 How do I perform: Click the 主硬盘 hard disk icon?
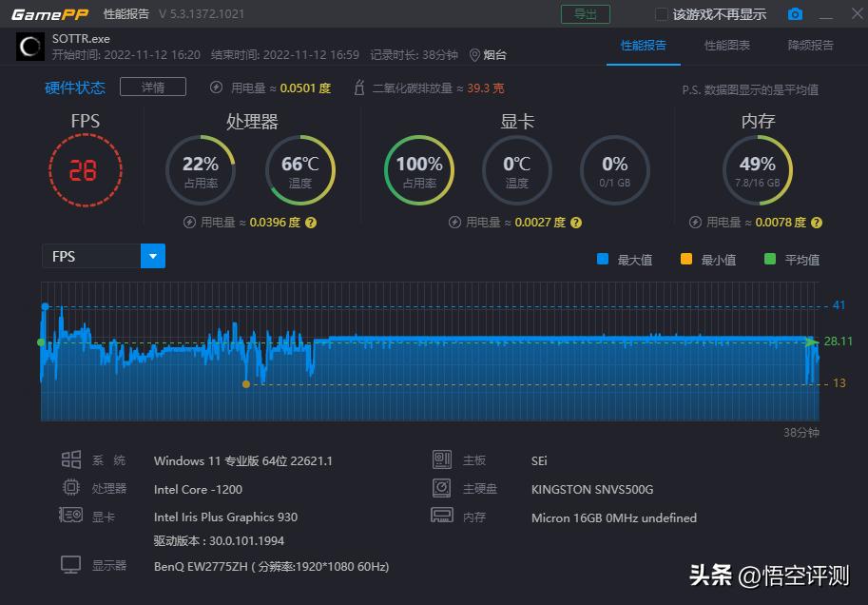pos(441,488)
